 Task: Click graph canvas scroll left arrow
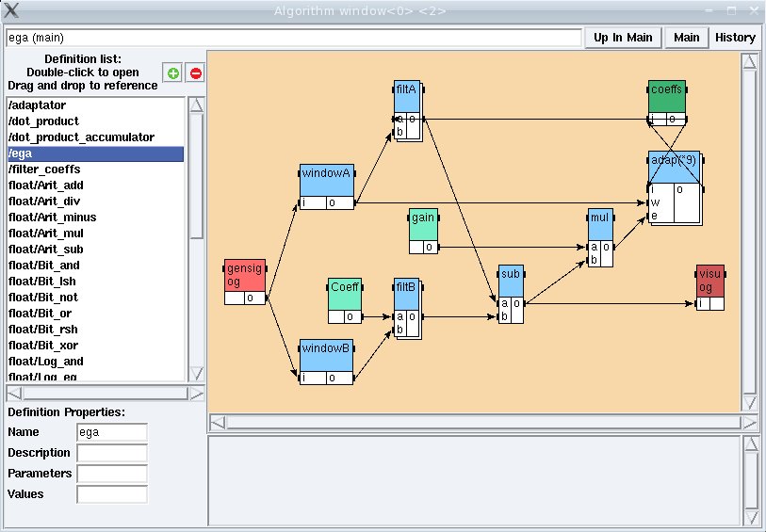click(218, 423)
